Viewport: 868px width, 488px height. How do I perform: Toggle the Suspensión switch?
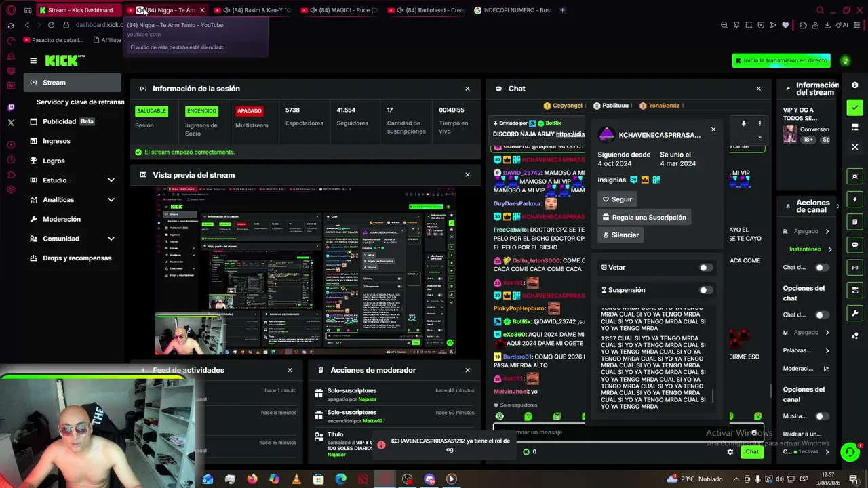point(705,290)
